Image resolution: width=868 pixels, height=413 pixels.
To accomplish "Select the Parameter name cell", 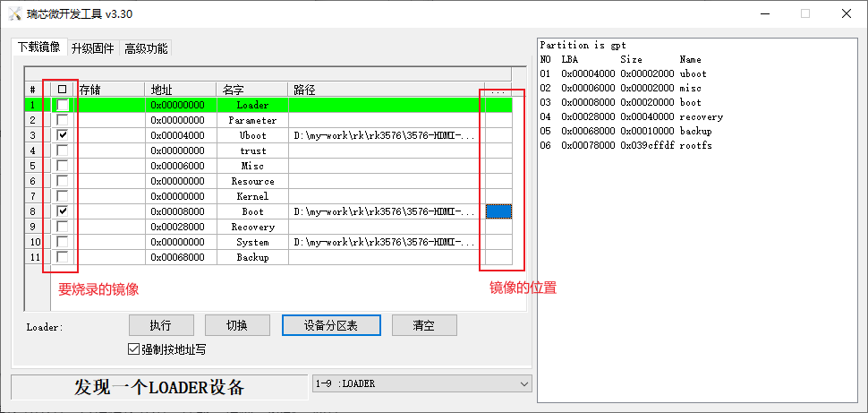I will pos(251,120).
